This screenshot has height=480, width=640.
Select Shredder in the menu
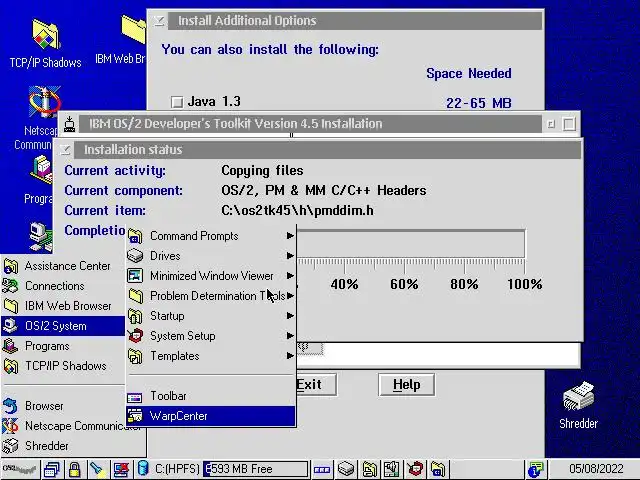[x=73, y=446]
